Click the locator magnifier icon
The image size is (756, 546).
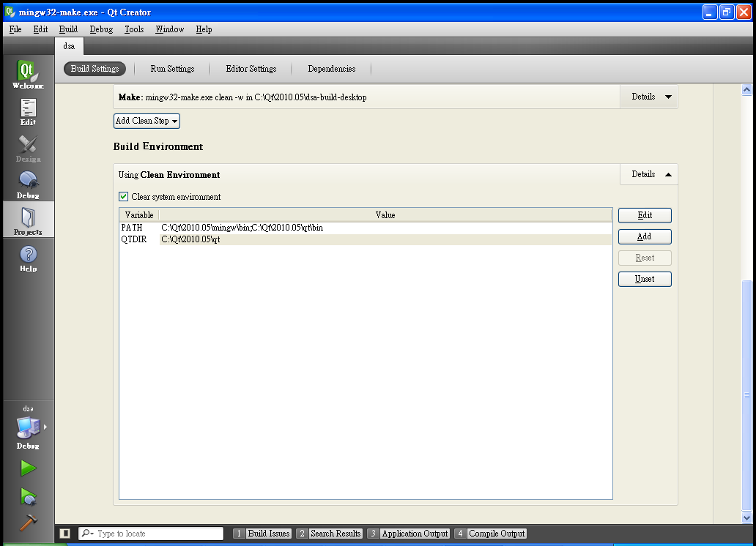87,533
